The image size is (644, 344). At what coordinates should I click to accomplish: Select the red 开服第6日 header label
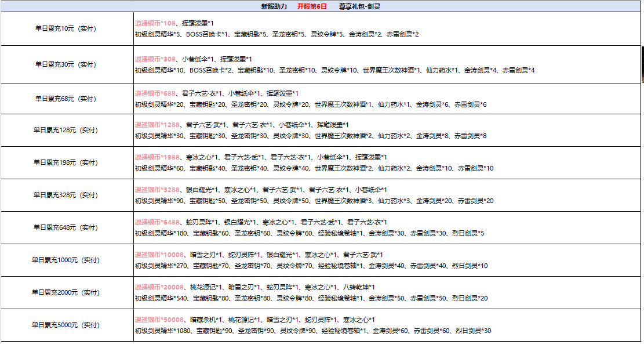[312, 6]
